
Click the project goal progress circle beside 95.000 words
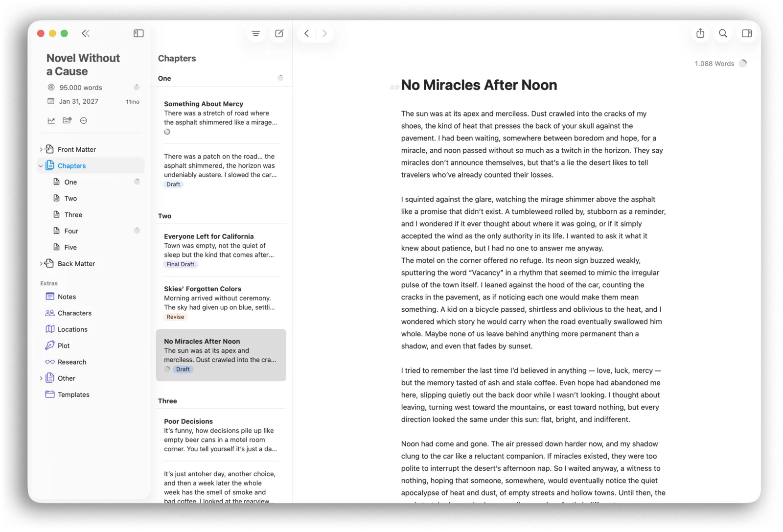(x=137, y=87)
